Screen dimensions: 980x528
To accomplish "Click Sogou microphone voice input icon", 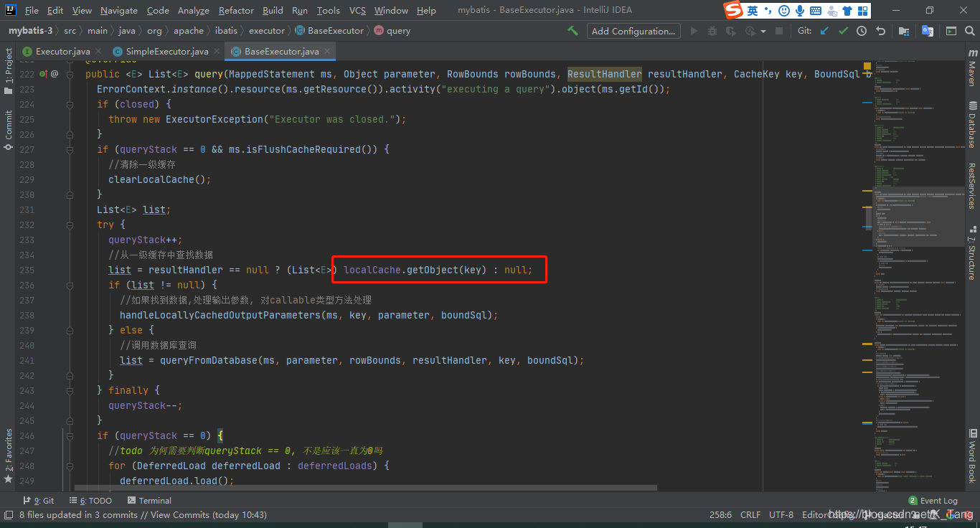I will (x=800, y=11).
